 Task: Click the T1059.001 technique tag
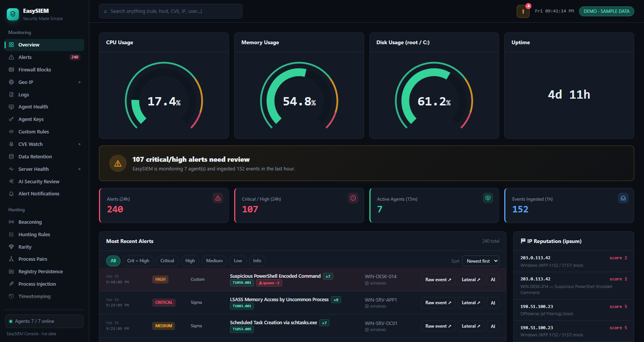pyautogui.click(x=242, y=283)
